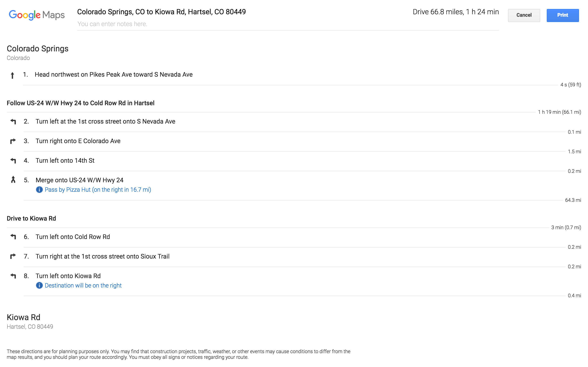Click the right-turn arrow for Sioux Trail
The width and height of the screenshot is (588, 367).
tap(13, 256)
